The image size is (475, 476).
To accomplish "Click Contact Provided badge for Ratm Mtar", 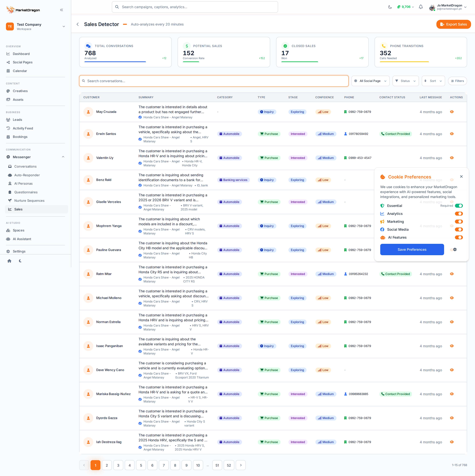I will (x=395, y=274).
